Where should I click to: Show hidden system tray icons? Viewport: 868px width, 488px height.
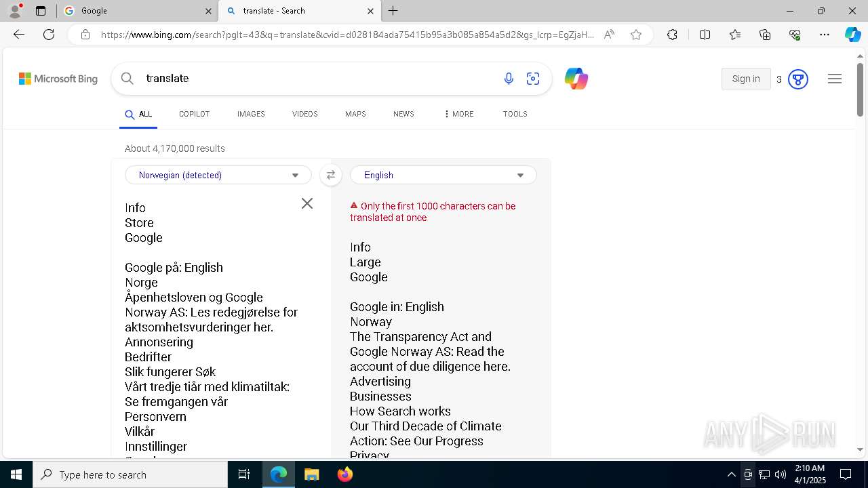click(731, 474)
